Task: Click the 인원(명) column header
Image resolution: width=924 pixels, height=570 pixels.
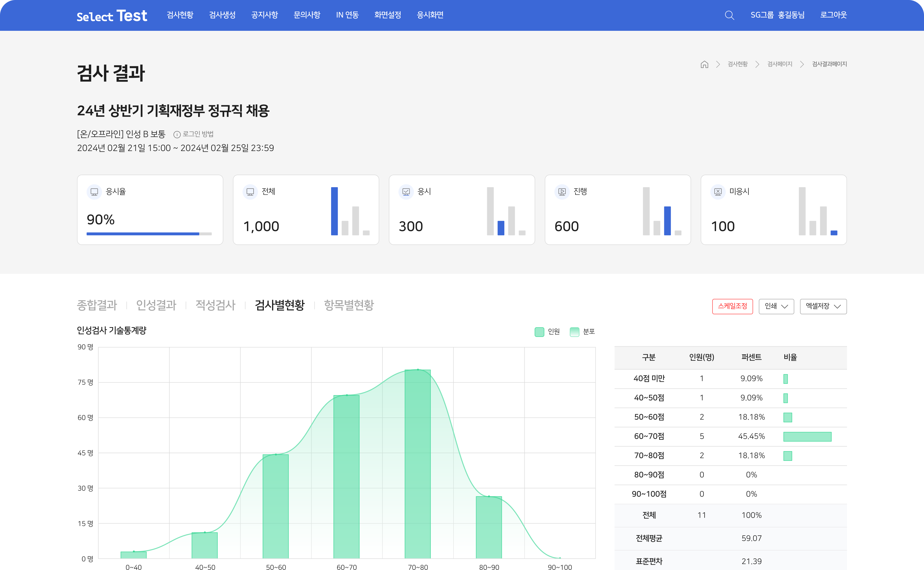Action: (702, 357)
